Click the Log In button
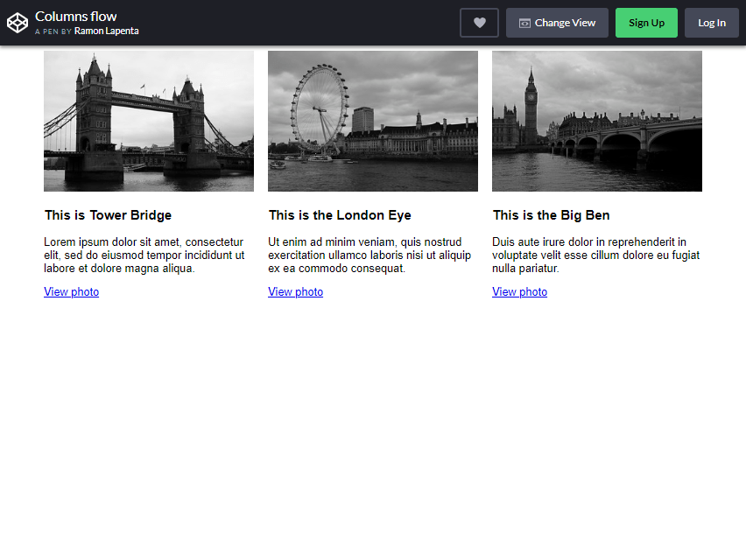The height and width of the screenshot is (560, 746). pyautogui.click(x=711, y=22)
